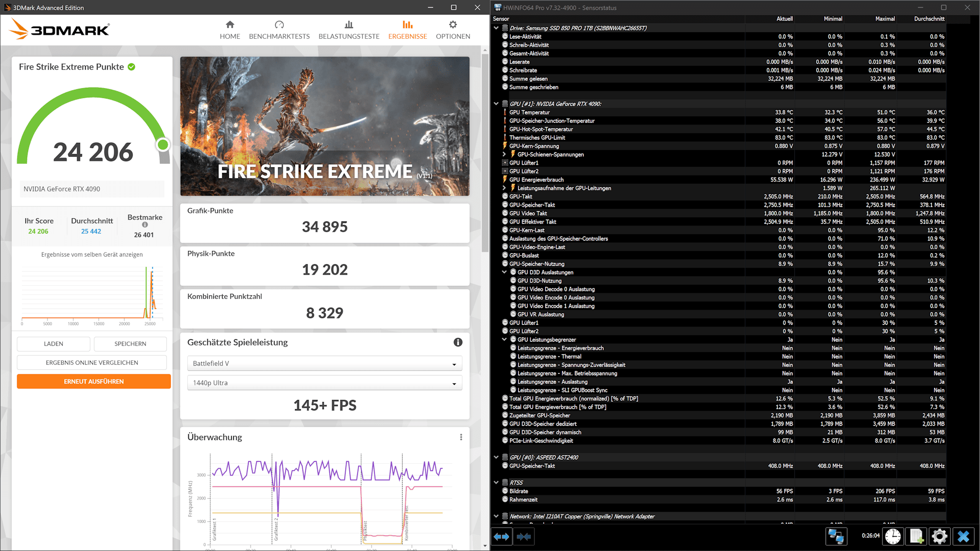Open the network remote monitoring icon in HWiNFO
Image resolution: width=980 pixels, height=551 pixels.
coord(836,537)
